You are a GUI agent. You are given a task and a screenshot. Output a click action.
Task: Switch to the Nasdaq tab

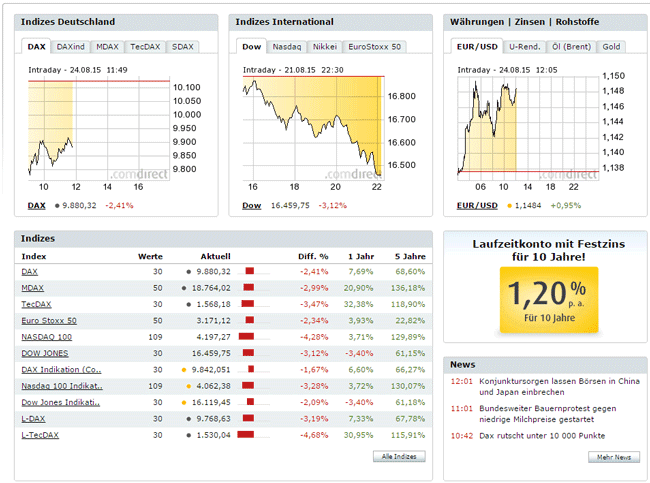point(287,47)
